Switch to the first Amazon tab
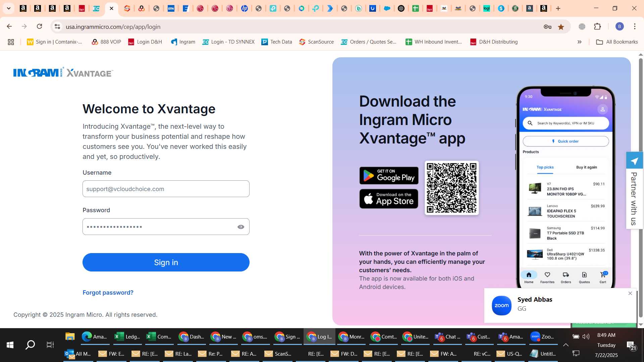This screenshot has width=644, height=362. click(23, 8)
